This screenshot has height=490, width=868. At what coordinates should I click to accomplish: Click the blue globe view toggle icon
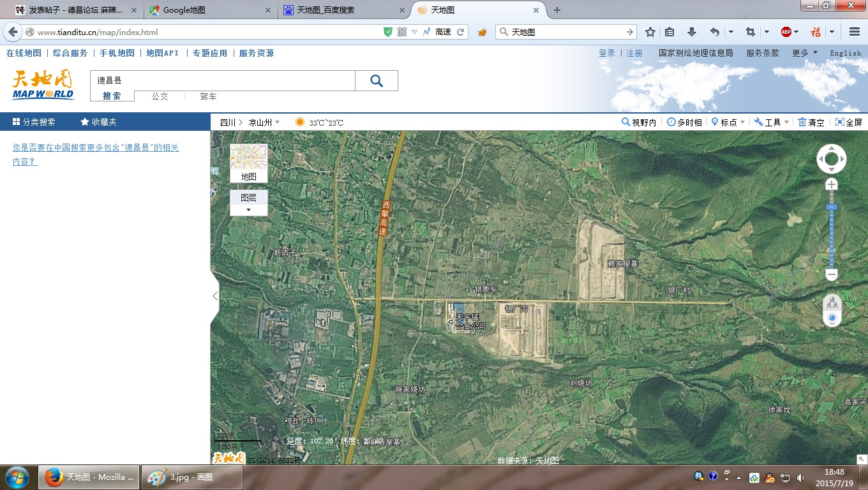coord(832,318)
